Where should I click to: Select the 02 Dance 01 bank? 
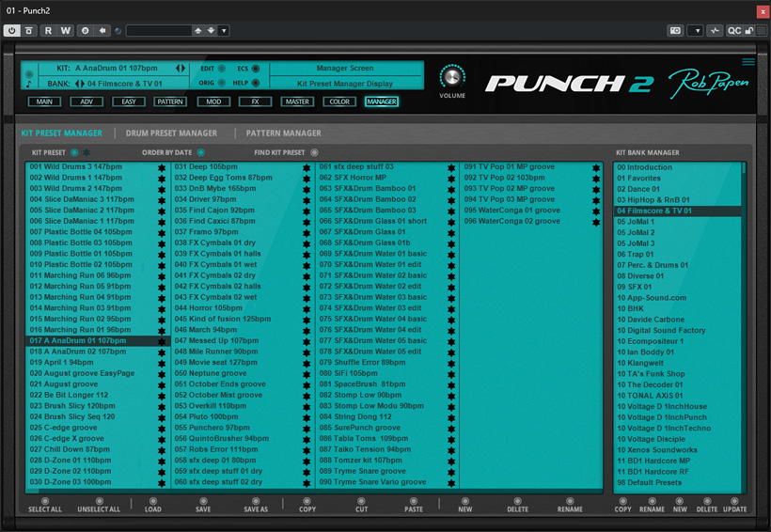click(678, 189)
